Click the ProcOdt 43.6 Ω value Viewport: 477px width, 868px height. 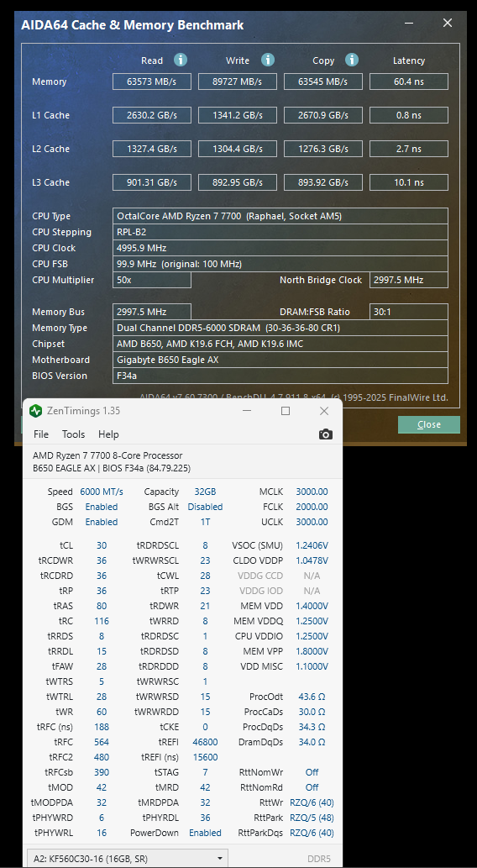click(312, 697)
